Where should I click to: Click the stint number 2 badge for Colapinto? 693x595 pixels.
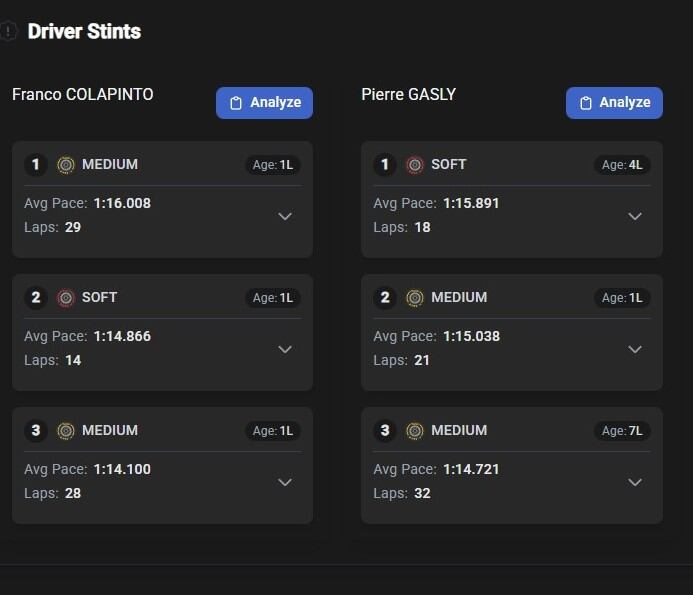coord(36,298)
